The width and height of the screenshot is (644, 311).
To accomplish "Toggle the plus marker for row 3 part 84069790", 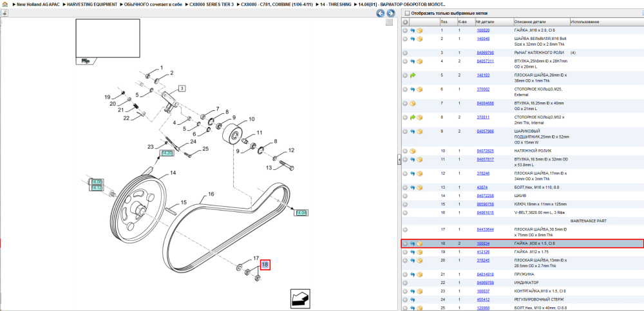I will [405, 53].
